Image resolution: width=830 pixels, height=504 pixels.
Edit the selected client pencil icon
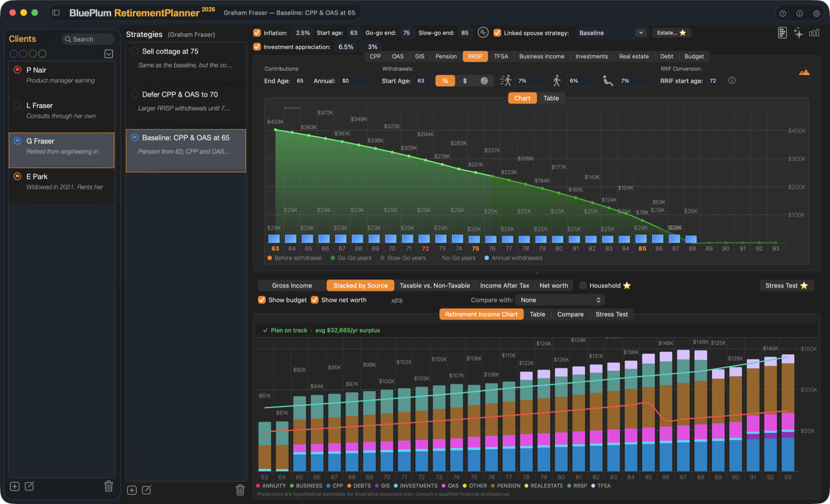pyautogui.click(x=29, y=486)
